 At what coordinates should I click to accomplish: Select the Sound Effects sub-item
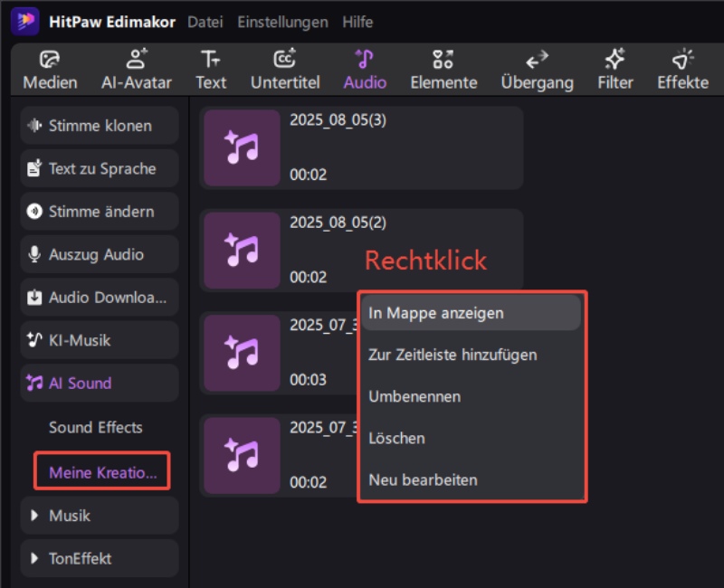coord(96,427)
